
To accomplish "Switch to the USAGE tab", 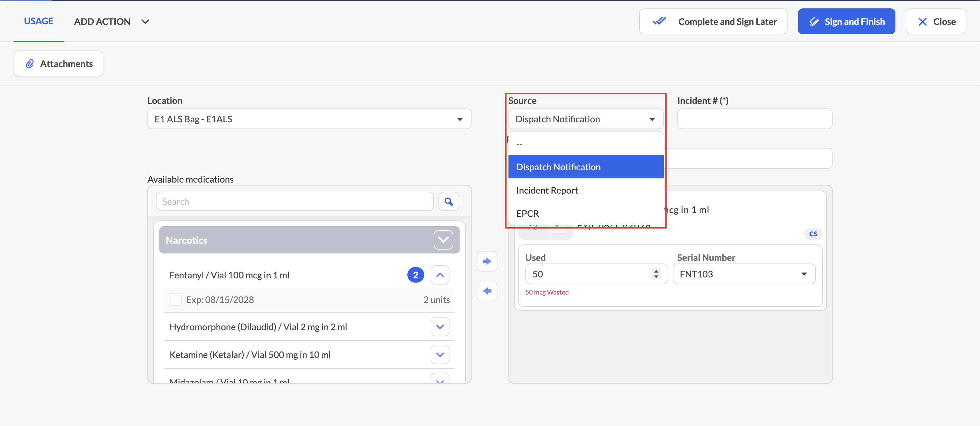I will [x=39, y=21].
